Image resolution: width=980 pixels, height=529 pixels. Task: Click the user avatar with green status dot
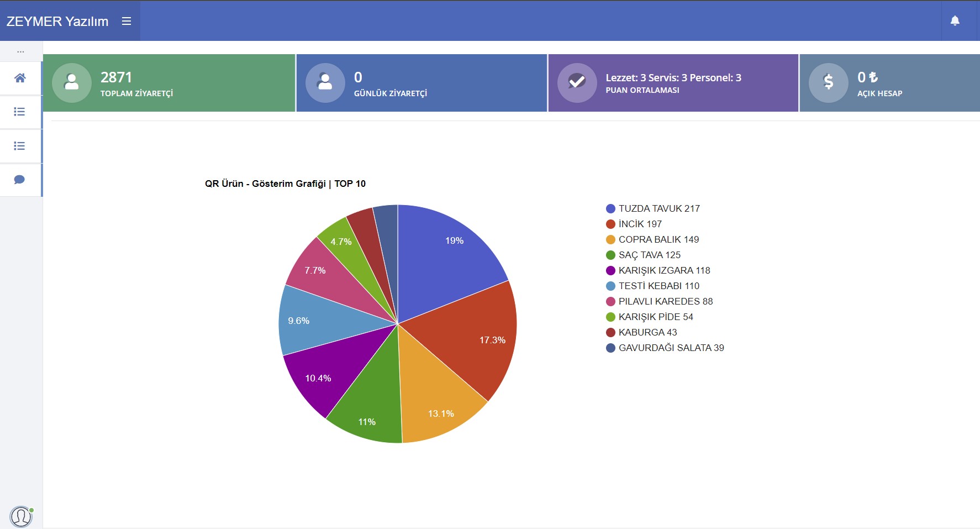21,516
